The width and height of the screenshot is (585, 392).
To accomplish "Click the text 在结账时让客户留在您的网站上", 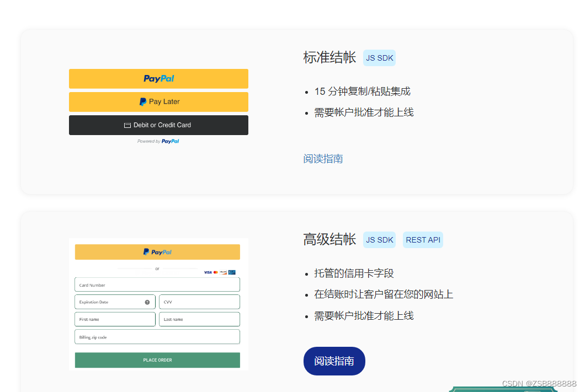I will [384, 294].
